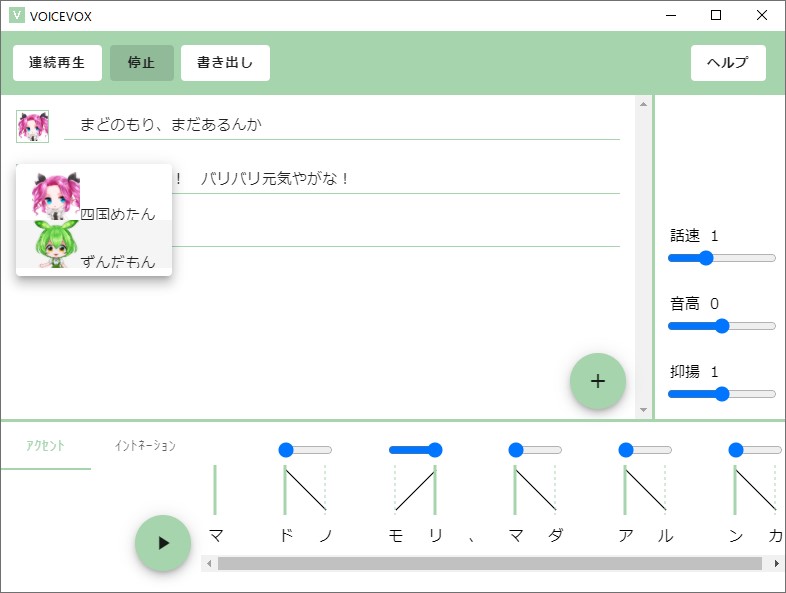Click the 話速 speed slider

click(722, 258)
